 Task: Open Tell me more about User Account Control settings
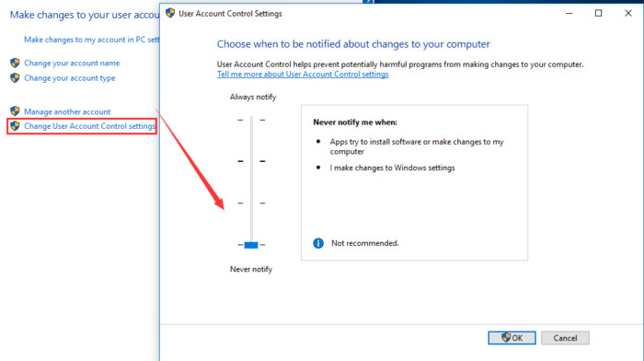(303, 74)
